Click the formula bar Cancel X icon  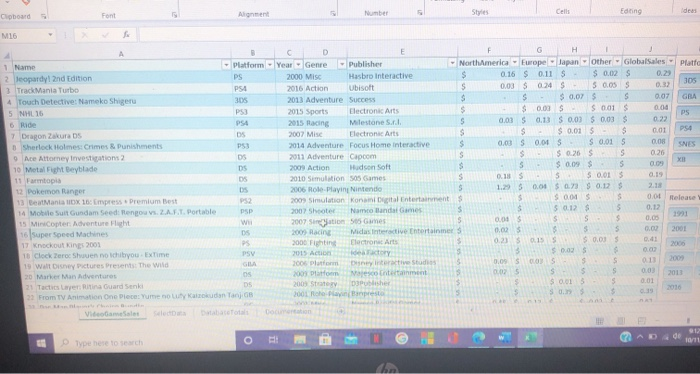point(85,35)
